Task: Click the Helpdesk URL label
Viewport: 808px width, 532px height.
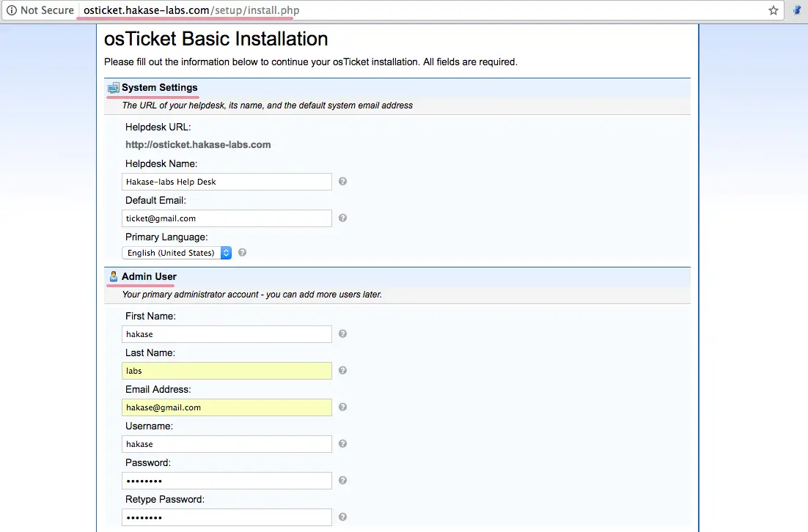Action: (x=158, y=127)
